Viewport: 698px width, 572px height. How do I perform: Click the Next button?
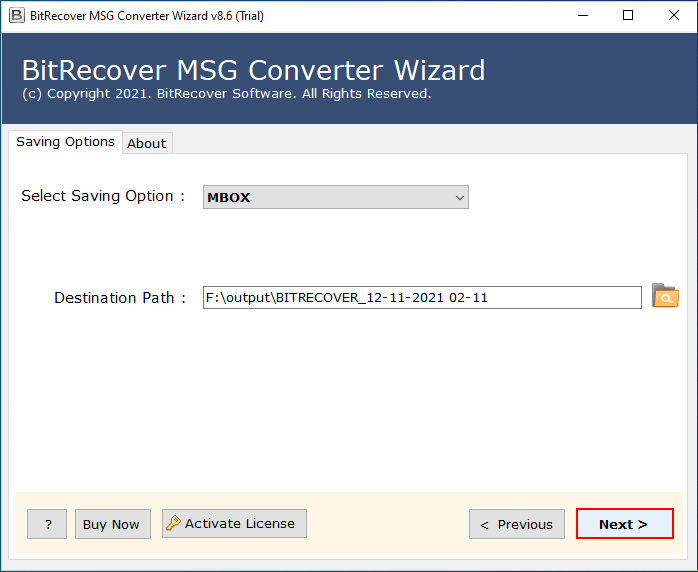(625, 524)
